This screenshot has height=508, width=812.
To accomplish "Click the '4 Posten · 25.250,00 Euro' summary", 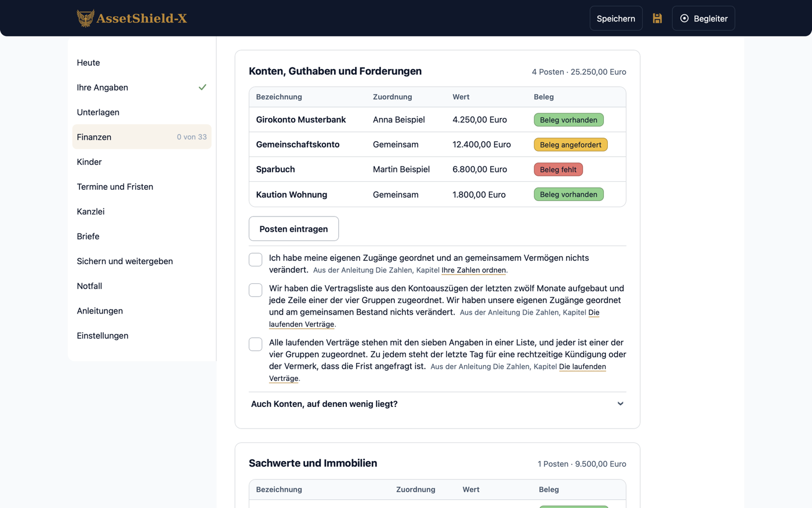I will click(x=579, y=72).
